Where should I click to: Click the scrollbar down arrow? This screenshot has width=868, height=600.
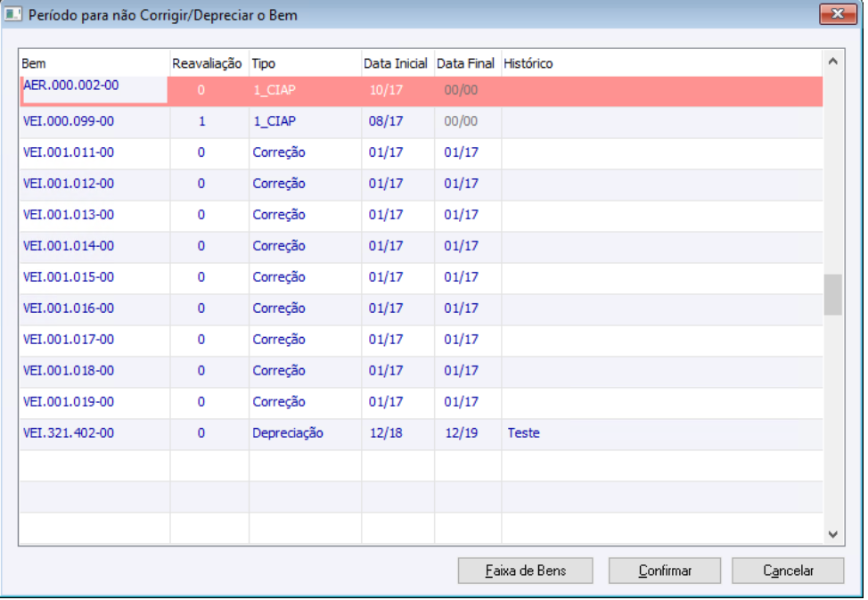click(832, 534)
